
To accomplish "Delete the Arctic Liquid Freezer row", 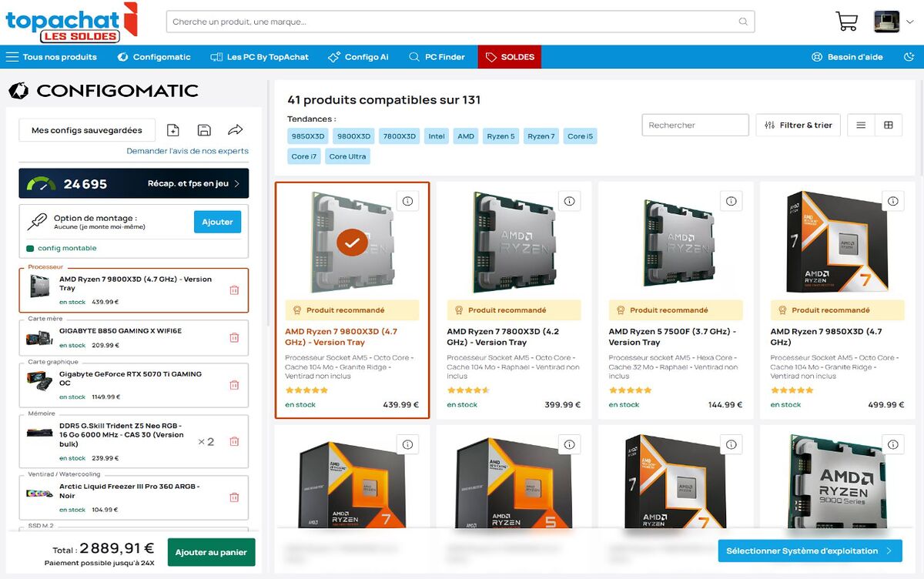I will tap(234, 497).
